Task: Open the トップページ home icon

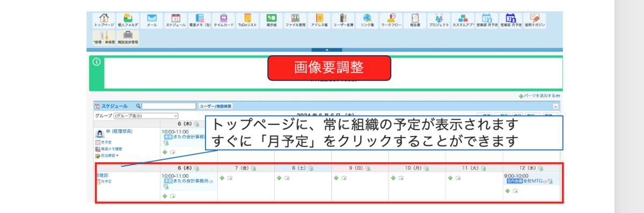Action: pos(104,20)
